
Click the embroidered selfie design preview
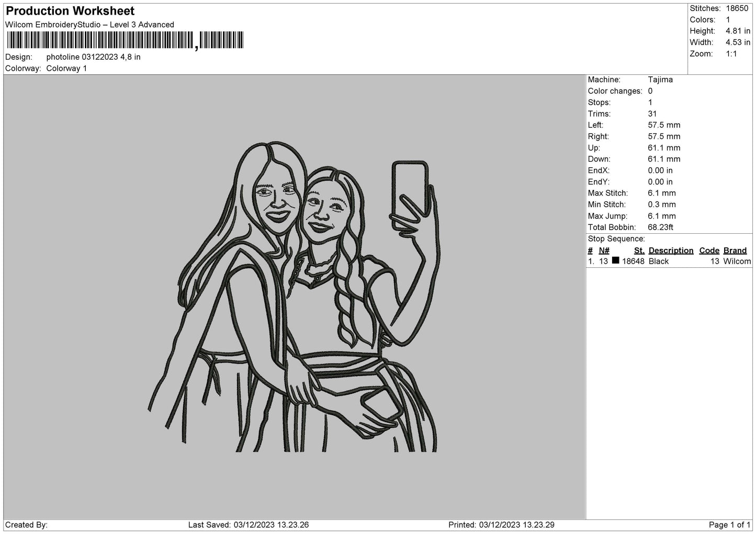click(293, 297)
